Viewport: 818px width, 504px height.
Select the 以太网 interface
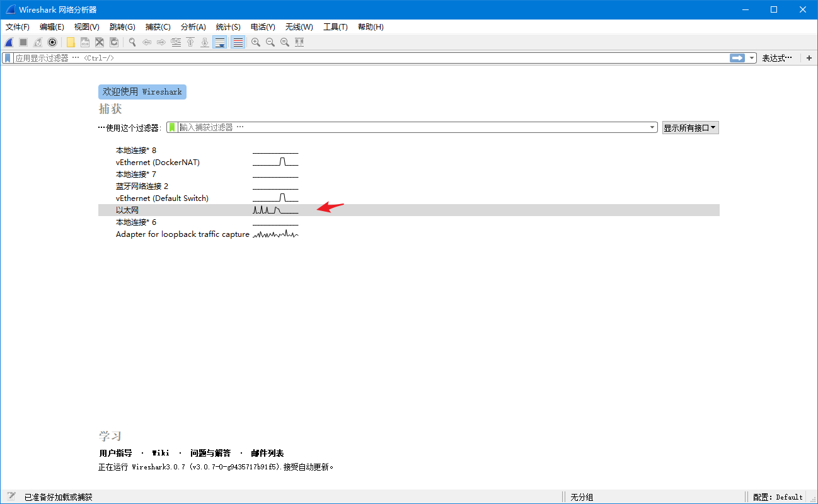pyautogui.click(x=408, y=210)
